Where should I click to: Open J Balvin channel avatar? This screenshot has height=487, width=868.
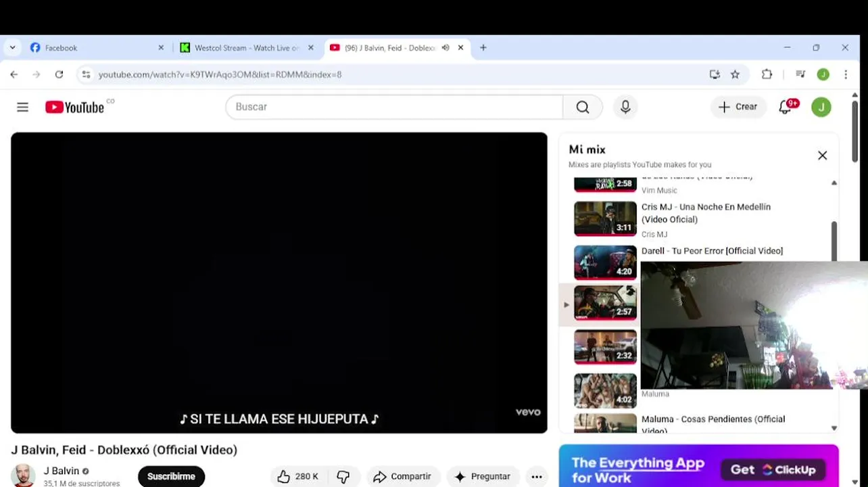tap(23, 476)
